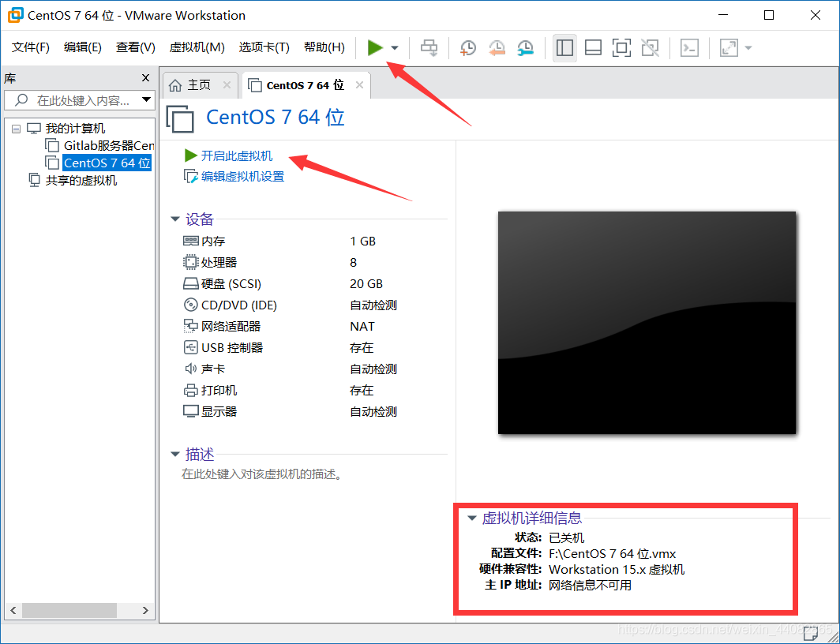Open the 帮助(H) menu
This screenshot has width=840, height=644.
(324, 47)
